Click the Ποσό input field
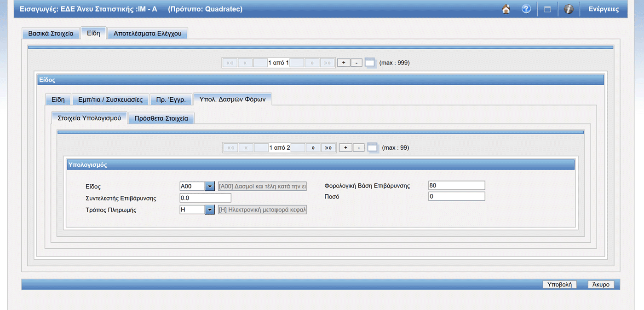This screenshot has width=644, height=310. click(x=456, y=196)
